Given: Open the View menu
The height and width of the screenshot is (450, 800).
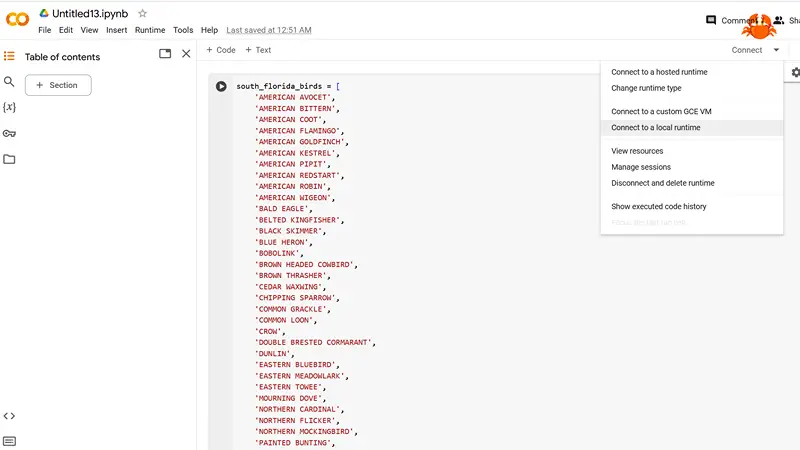Looking at the screenshot, I should [x=89, y=30].
